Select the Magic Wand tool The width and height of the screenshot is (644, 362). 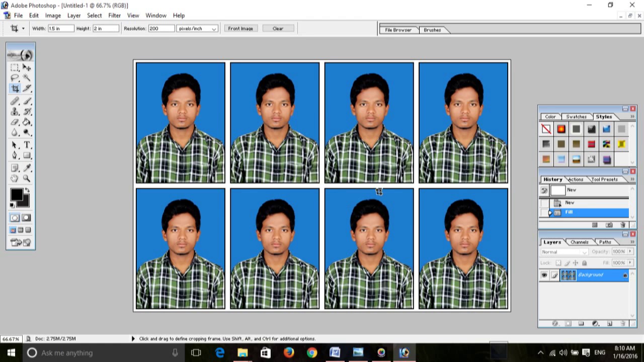tap(27, 78)
